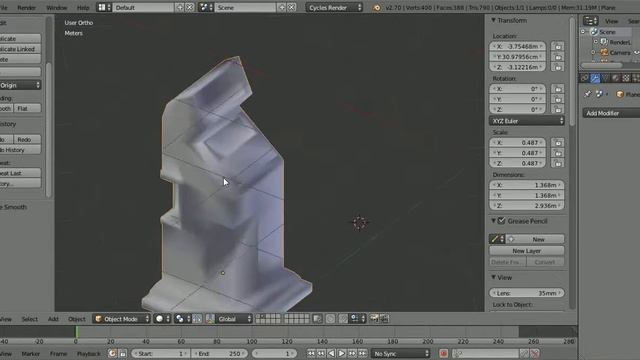This screenshot has width=640, height=360.
Task: Click the Scene icon in outliner
Action: click(594, 32)
